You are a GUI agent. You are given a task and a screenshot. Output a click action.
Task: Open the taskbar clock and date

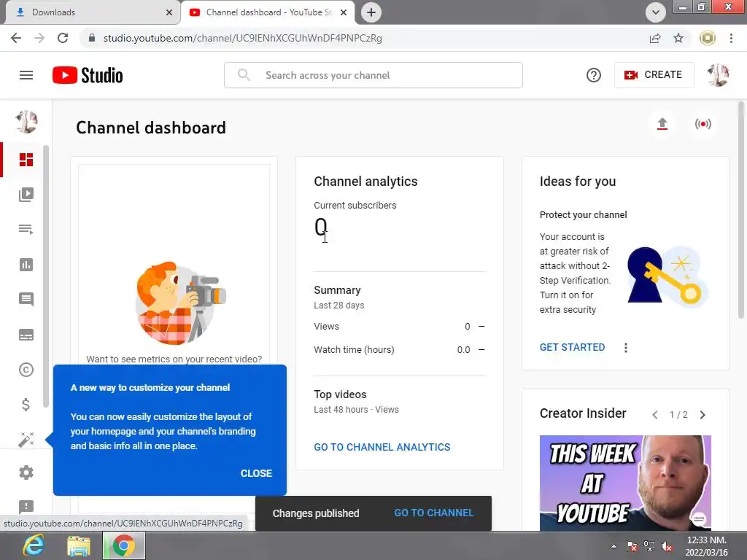tap(706, 546)
